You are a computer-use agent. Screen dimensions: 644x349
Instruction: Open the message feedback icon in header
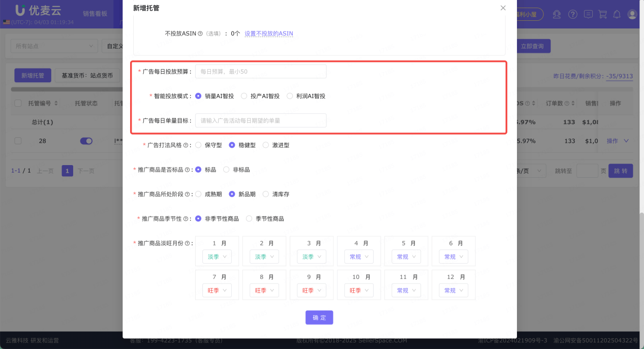pos(588,14)
